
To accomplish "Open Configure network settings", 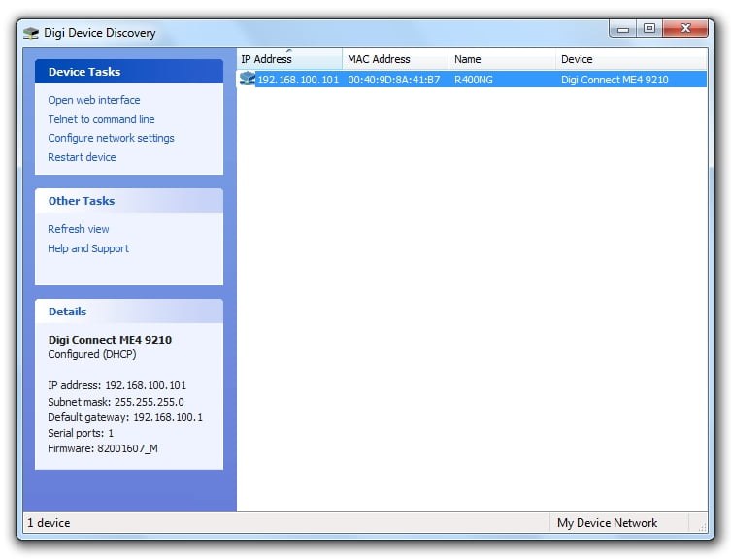I will 111,138.
